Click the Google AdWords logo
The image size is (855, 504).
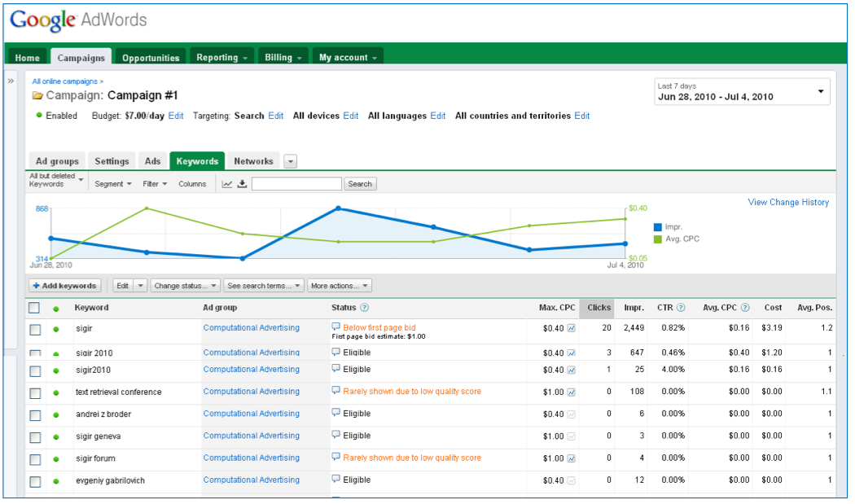[x=78, y=20]
